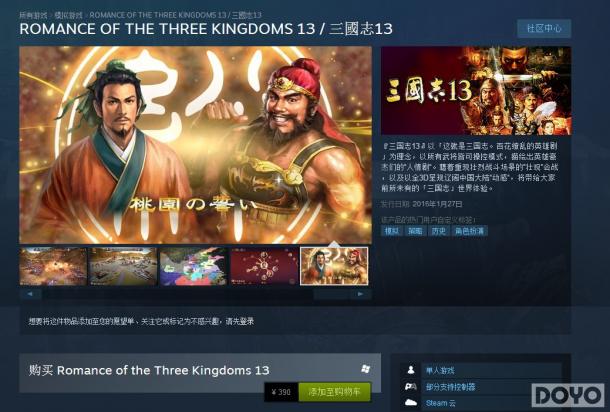Click the thumbnail strip scrollbar handle
The width and height of the screenshot is (610, 412).
(331, 294)
